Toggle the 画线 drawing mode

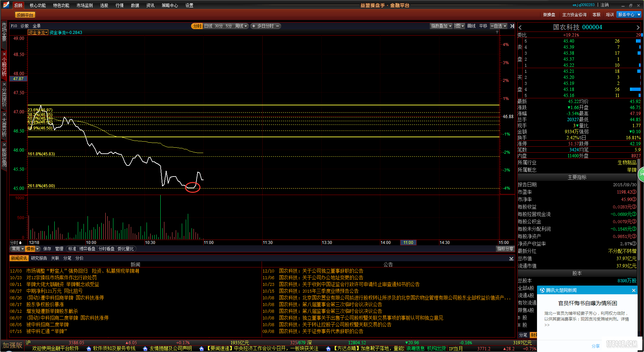[x=471, y=26]
